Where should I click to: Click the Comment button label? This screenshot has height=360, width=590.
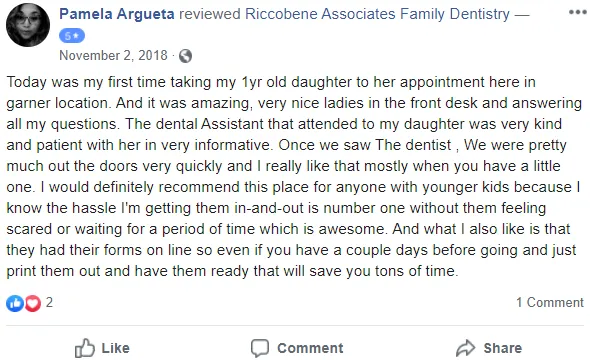click(x=310, y=348)
